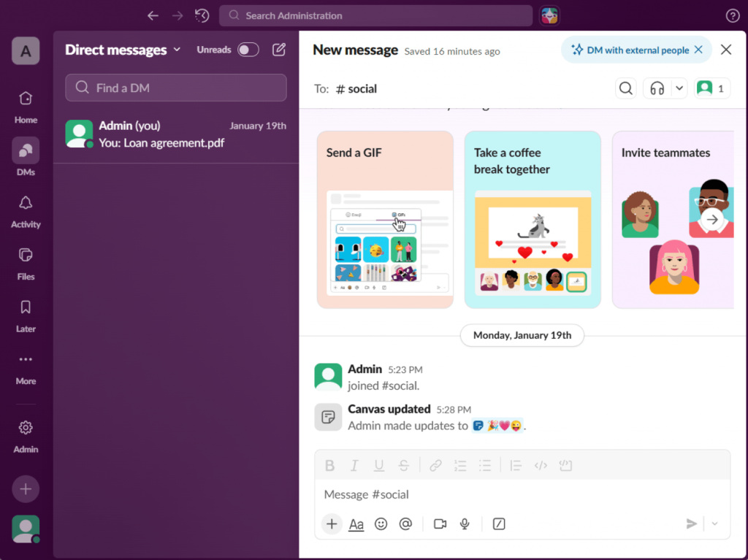
Task: Open Files in sidebar
Action: [x=26, y=264]
